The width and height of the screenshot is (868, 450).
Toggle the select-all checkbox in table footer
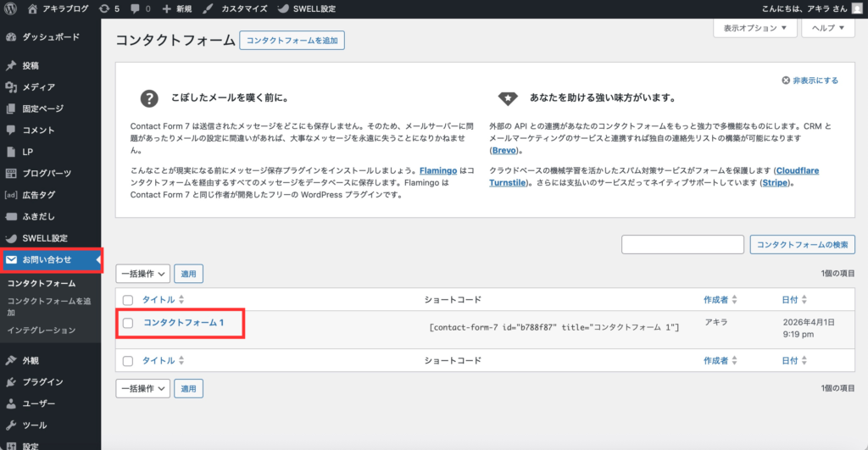tap(128, 361)
